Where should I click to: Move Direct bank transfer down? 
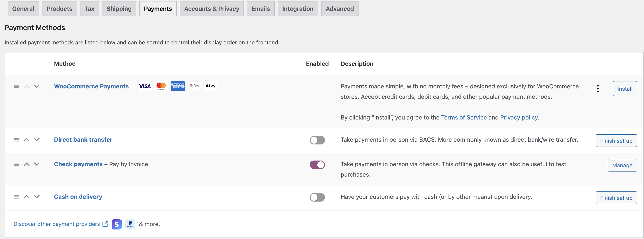click(x=37, y=140)
